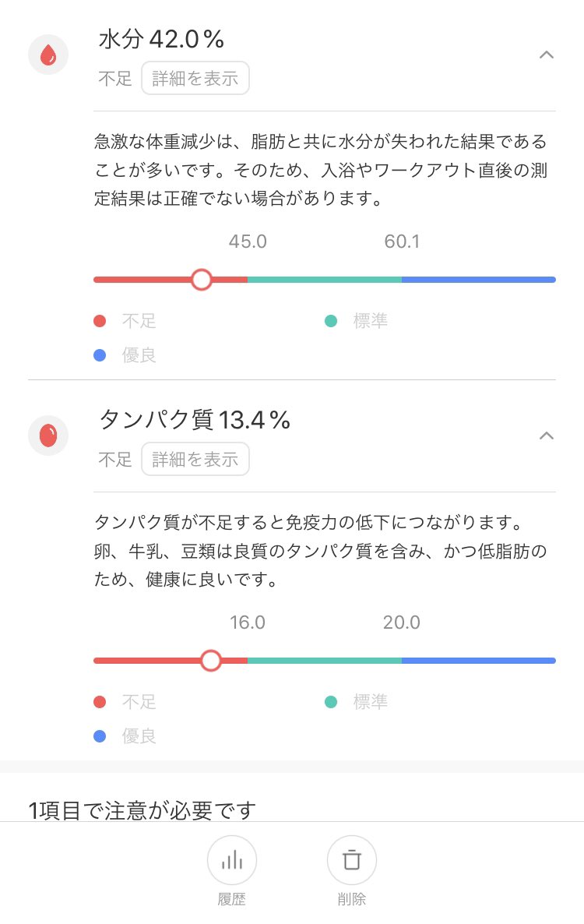Tap the 1項目で注意が必要です heading

[x=142, y=810]
